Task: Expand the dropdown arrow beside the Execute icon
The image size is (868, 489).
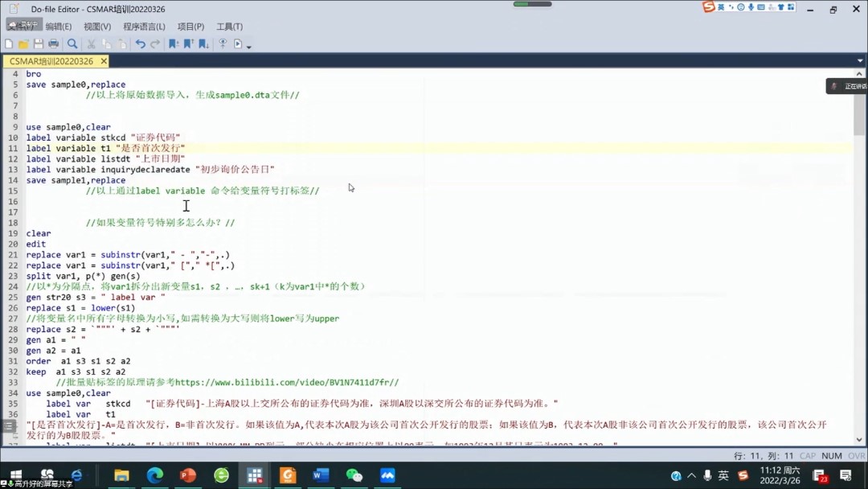Action: tap(249, 47)
